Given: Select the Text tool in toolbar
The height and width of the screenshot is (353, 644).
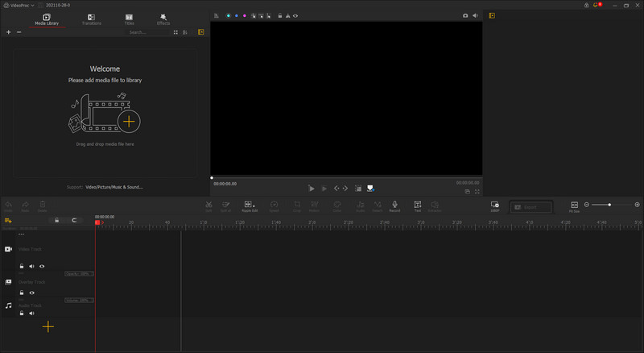Looking at the screenshot, I should click(417, 206).
